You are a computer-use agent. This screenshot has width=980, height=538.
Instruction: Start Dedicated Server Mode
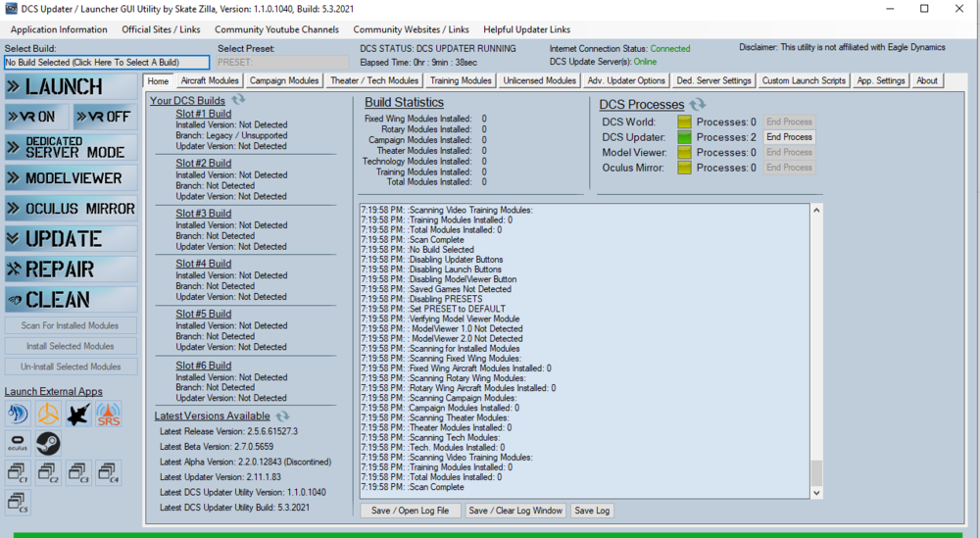click(x=72, y=147)
